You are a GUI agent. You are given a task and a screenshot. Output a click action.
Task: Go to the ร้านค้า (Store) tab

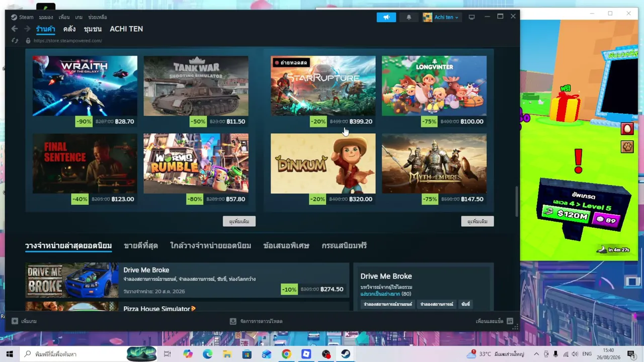(45, 29)
